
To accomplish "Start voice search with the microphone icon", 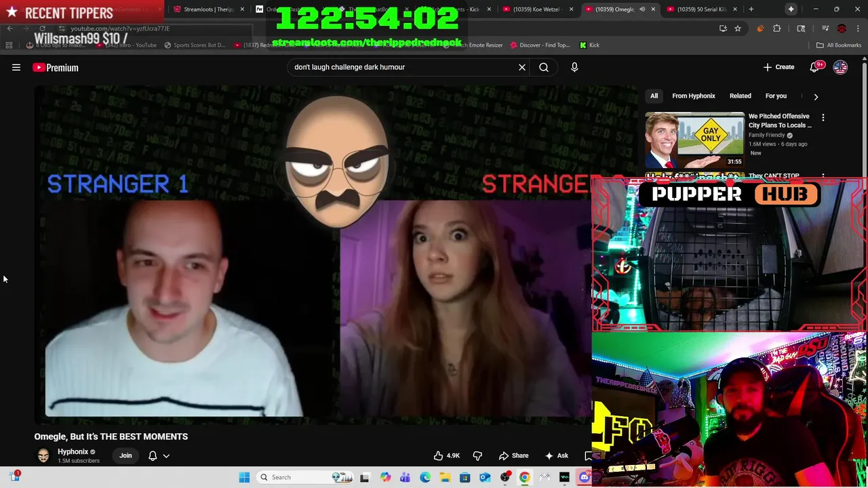I will coord(574,67).
